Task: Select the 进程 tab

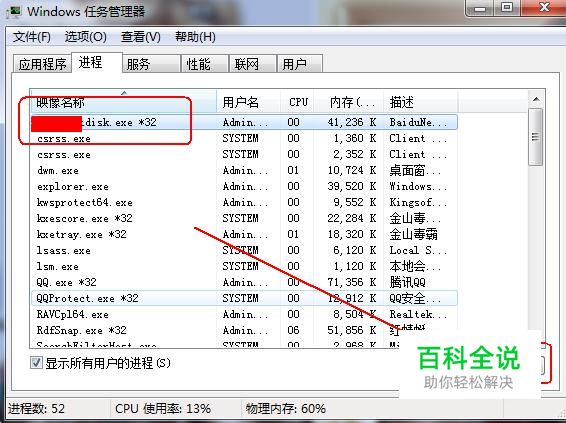Action: 97,62
